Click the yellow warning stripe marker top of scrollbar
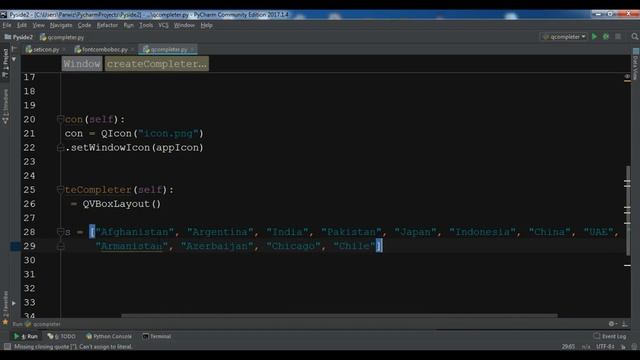Viewport: 640px width, 360px height. tap(627, 81)
